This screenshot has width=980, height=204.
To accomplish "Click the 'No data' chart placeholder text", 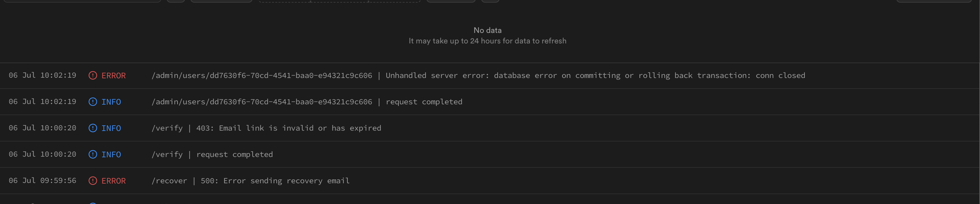I will [487, 30].
